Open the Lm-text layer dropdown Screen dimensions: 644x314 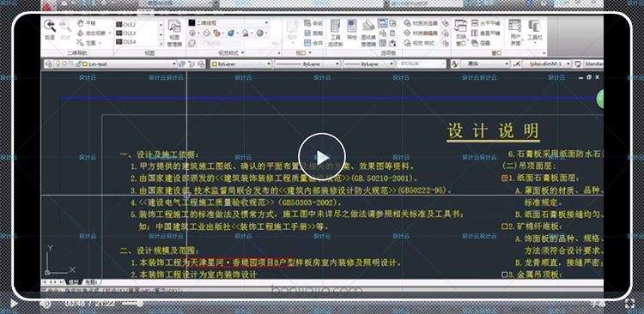click(x=115, y=64)
